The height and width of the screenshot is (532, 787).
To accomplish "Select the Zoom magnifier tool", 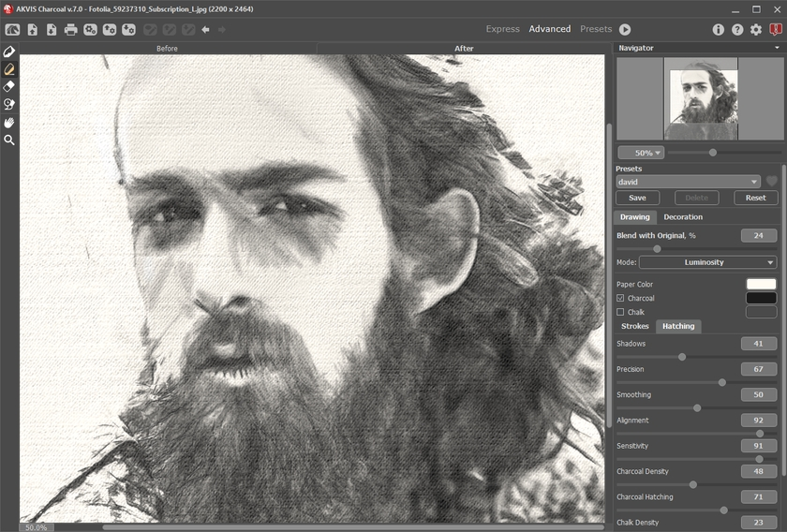I will (9, 140).
